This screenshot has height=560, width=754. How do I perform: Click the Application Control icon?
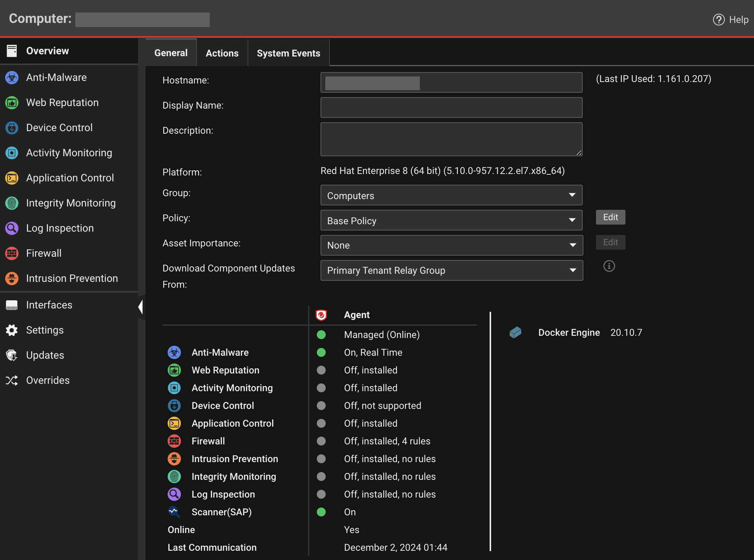[12, 178]
